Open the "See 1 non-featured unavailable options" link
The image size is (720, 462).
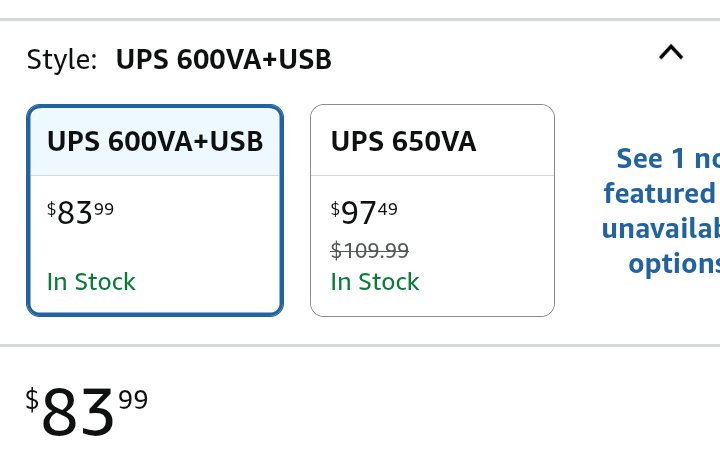click(662, 210)
